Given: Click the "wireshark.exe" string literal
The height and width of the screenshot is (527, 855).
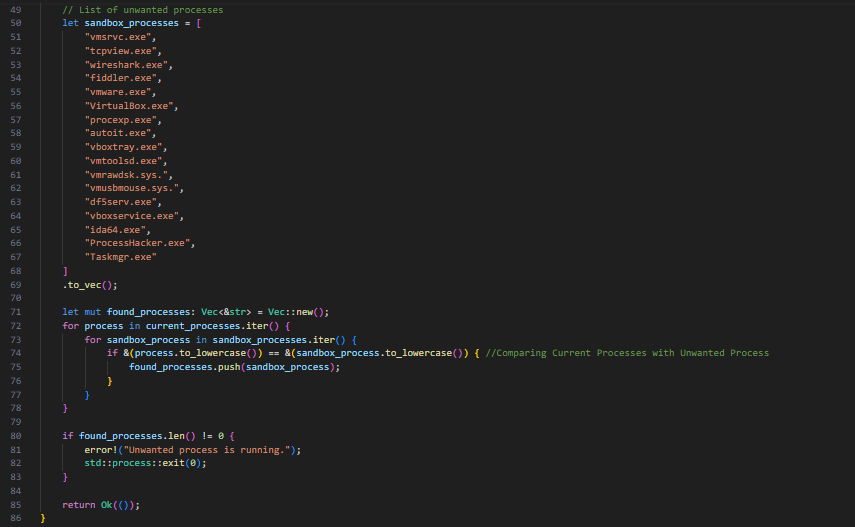Looking at the screenshot, I should click(127, 64).
